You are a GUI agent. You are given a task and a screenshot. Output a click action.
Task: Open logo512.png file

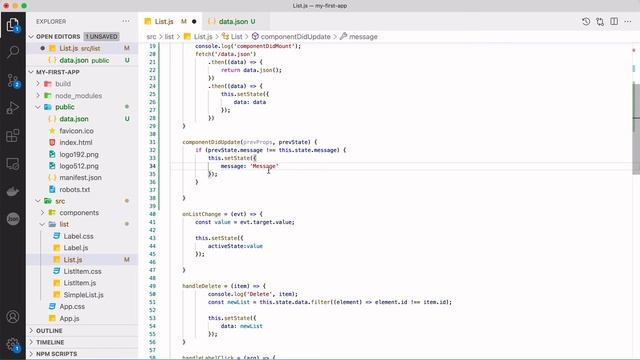tap(78, 166)
